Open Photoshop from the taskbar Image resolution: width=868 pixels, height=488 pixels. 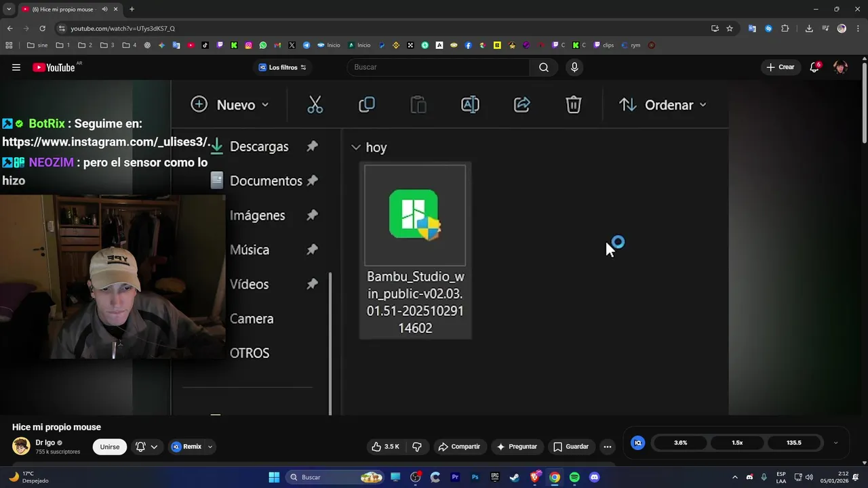pos(475,477)
